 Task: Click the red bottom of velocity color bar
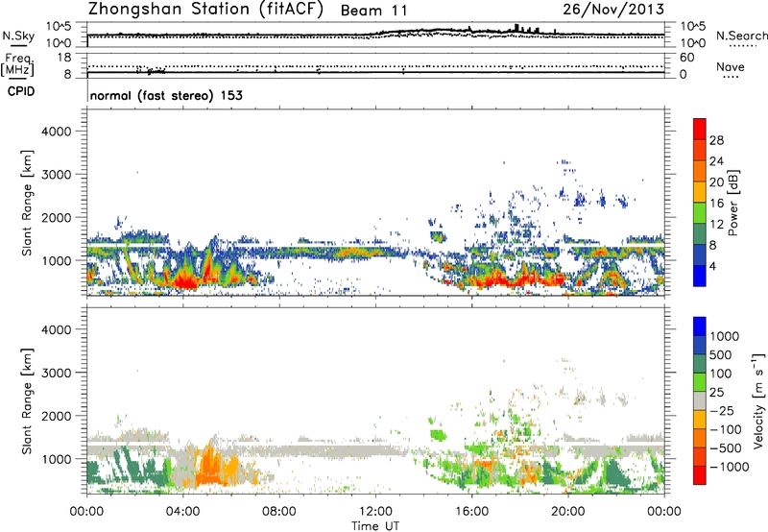tap(700, 475)
